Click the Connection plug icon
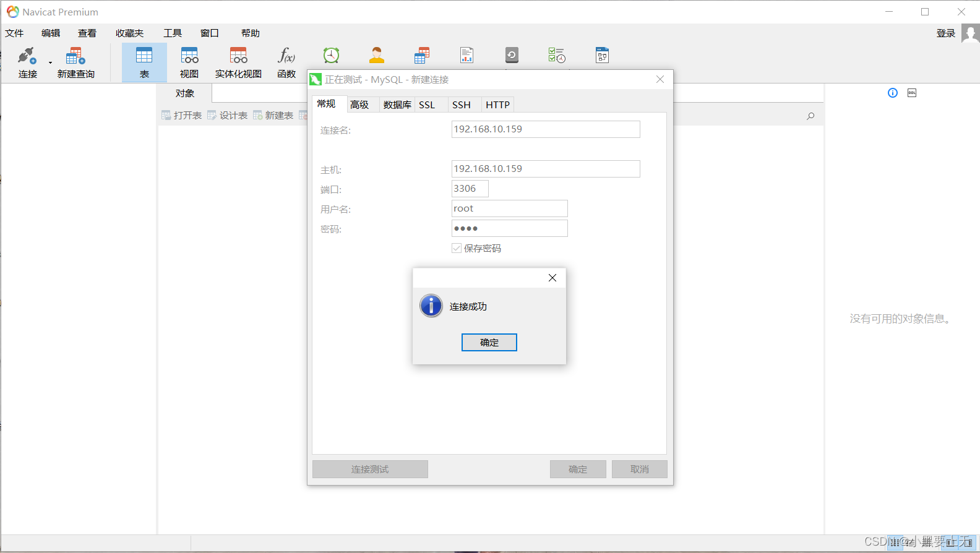 pyautogui.click(x=27, y=56)
